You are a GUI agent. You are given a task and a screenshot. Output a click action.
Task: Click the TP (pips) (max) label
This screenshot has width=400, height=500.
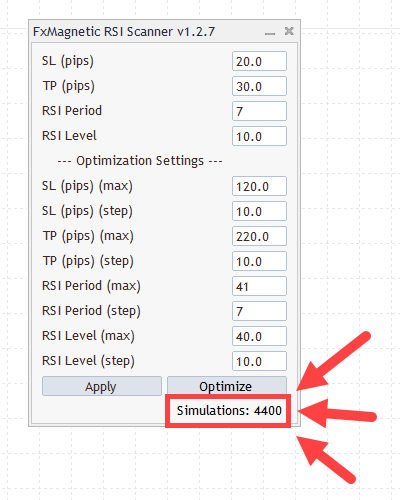click(88, 236)
